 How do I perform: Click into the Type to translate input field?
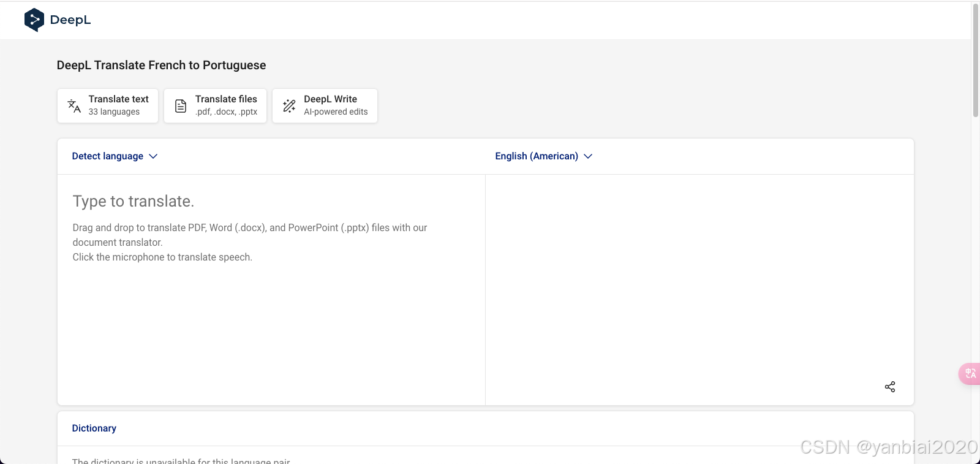271,289
